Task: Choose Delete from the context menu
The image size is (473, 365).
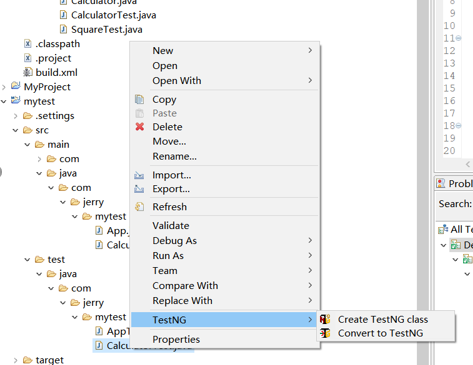Action: point(225,127)
